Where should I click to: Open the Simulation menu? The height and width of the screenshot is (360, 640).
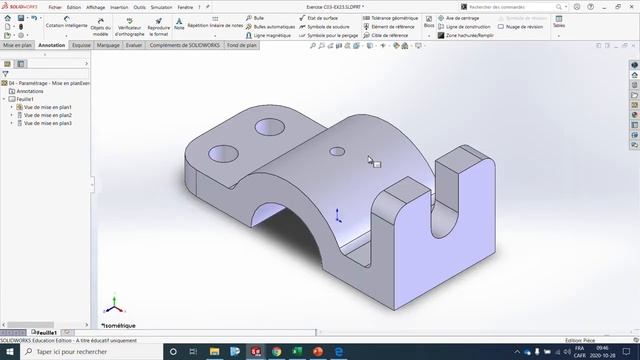pyautogui.click(x=161, y=7)
